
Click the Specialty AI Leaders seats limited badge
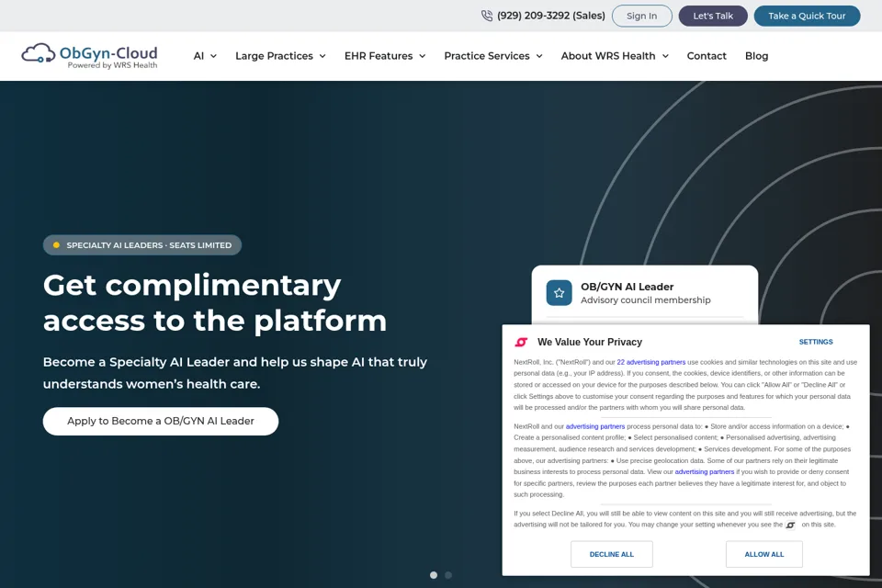(x=142, y=245)
